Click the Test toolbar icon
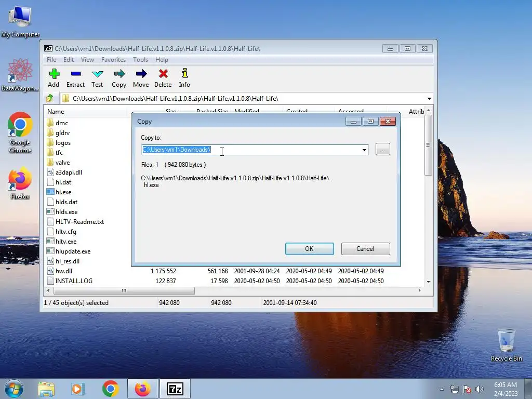Screen dimensions: 532x399 click(97, 78)
